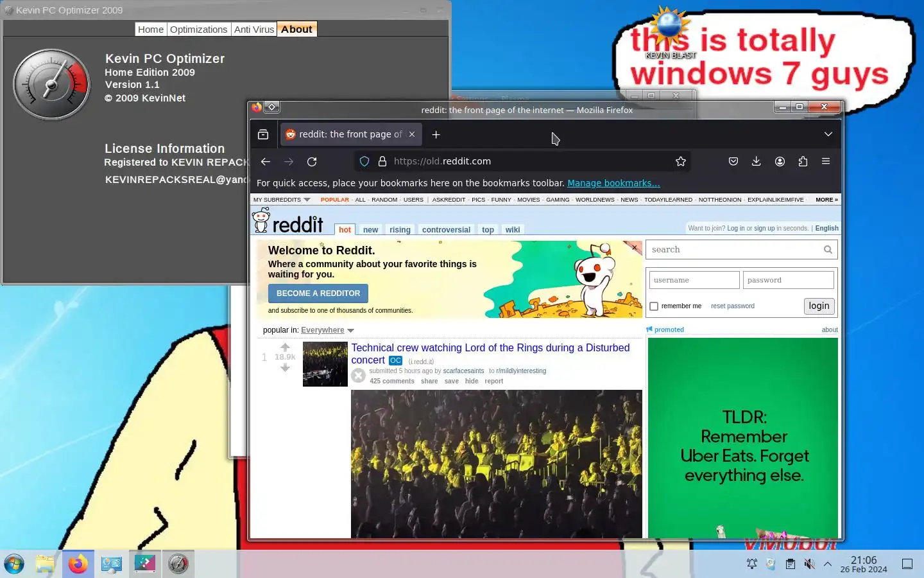Select the About tab in Kevin PC Optimizer

tap(296, 30)
